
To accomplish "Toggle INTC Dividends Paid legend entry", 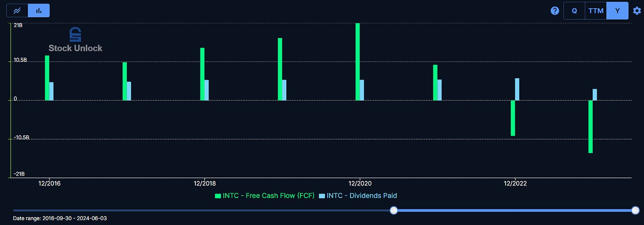I will (357, 195).
